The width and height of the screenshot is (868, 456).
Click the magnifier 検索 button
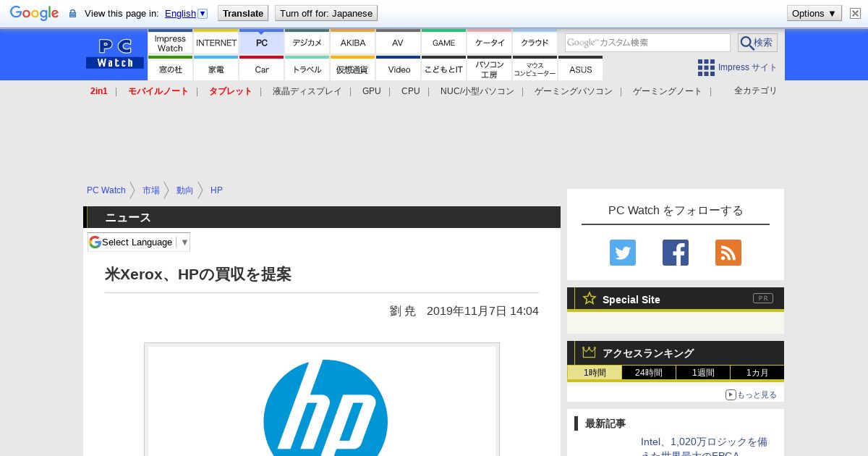click(x=757, y=43)
